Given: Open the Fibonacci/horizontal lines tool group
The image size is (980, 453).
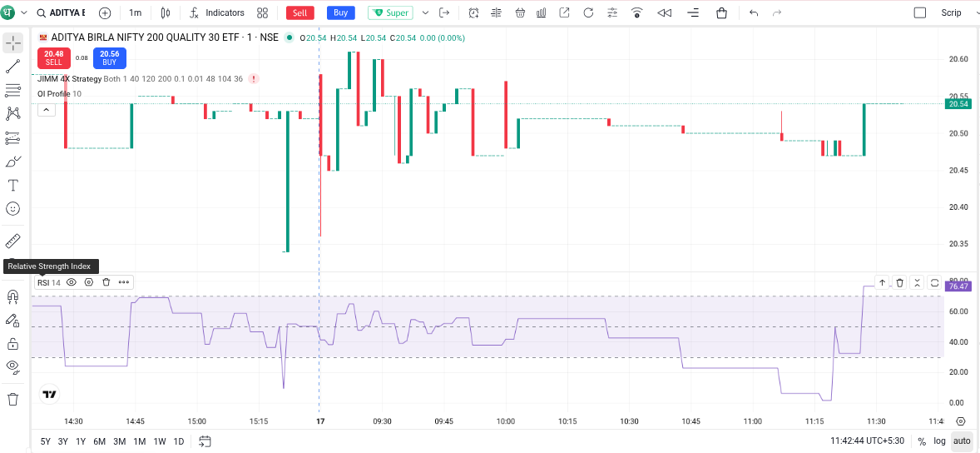Looking at the screenshot, I should 13,90.
